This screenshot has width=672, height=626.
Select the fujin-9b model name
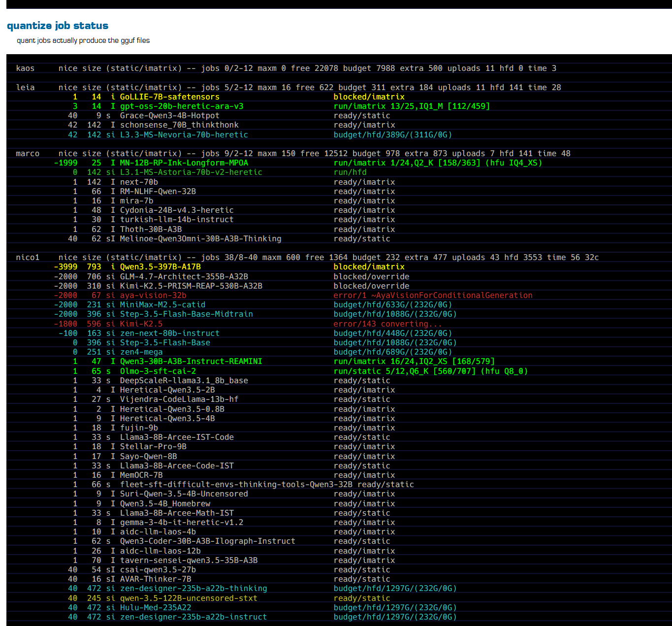(139, 428)
